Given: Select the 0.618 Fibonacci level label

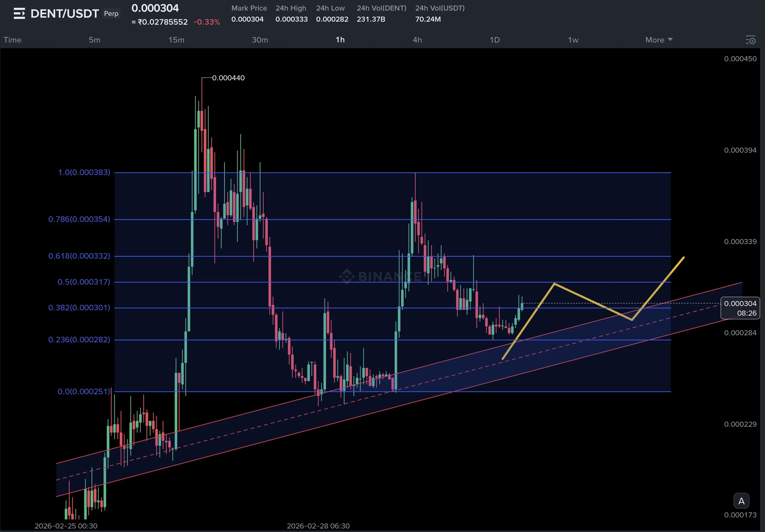Looking at the screenshot, I should [x=79, y=256].
